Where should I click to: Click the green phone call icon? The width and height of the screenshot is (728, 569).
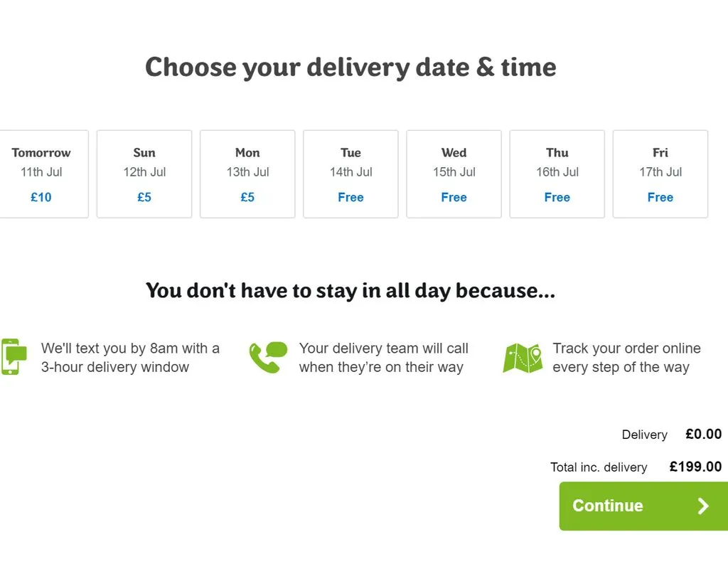click(267, 357)
